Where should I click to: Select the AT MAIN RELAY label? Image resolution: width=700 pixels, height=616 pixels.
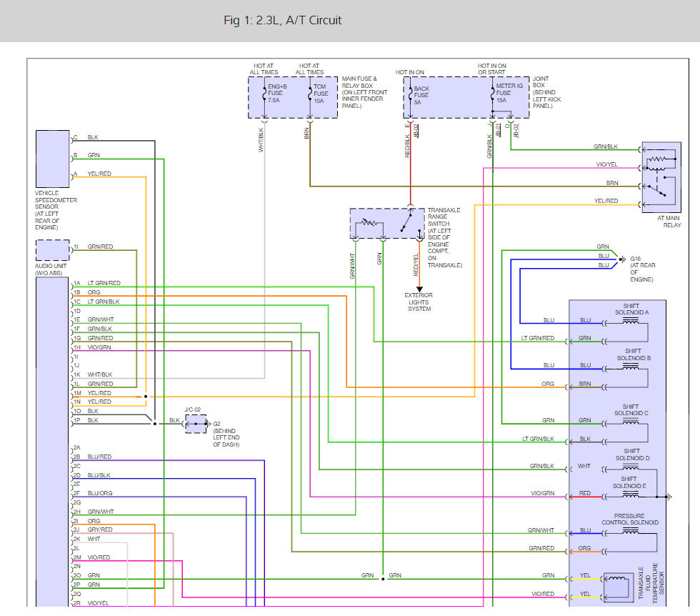(669, 222)
